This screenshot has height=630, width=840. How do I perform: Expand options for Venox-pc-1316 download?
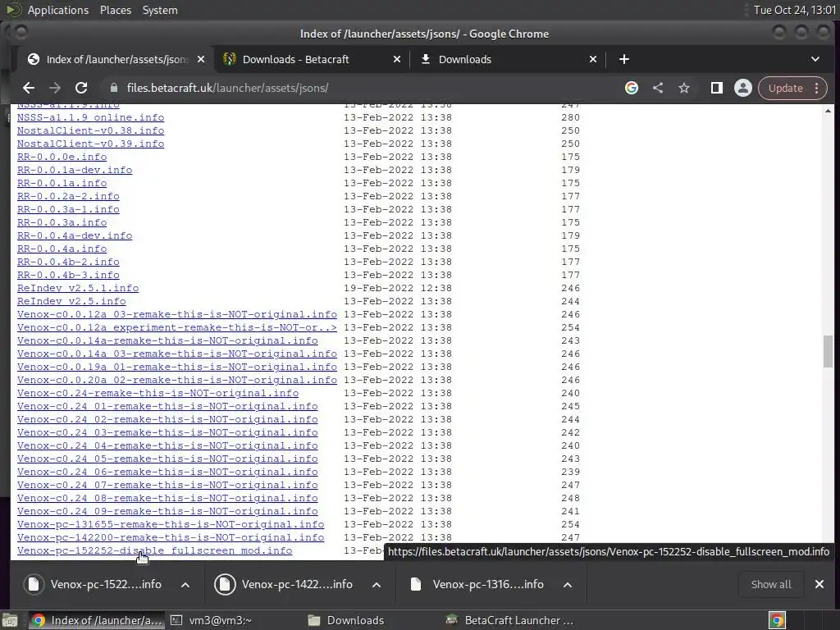click(568, 584)
